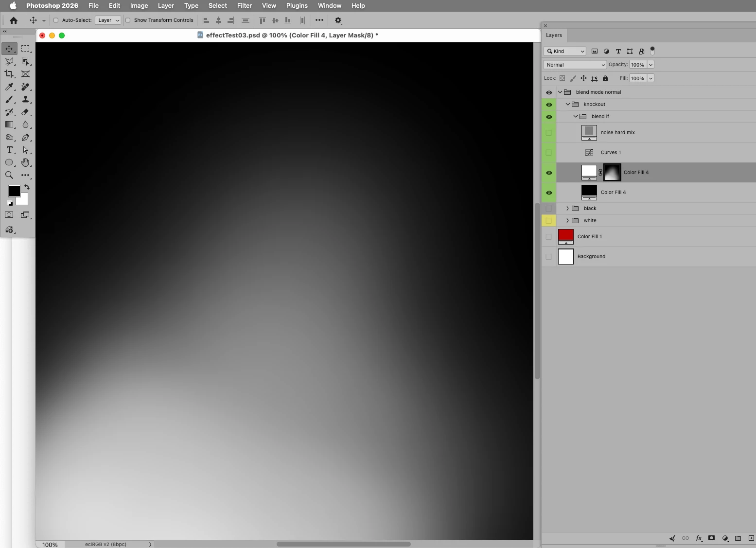Collapse the knockout group
Image resolution: width=756 pixels, height=548 pixels.
[x=567, y=105]
